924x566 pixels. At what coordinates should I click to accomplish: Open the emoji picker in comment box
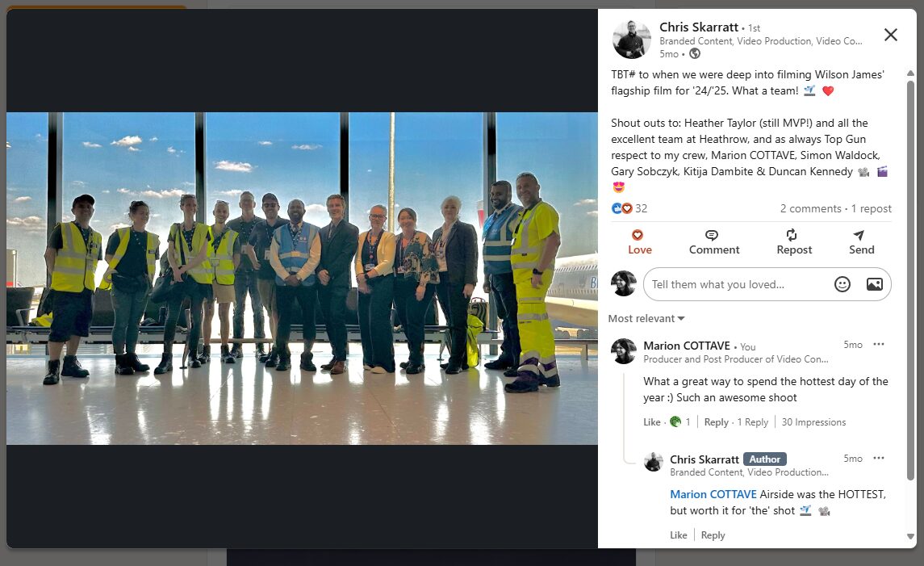pyautogui.click(x=842, y=284)
